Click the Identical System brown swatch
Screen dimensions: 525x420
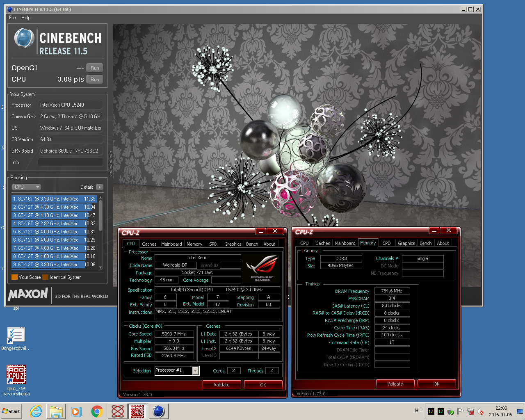click(45, 277)
